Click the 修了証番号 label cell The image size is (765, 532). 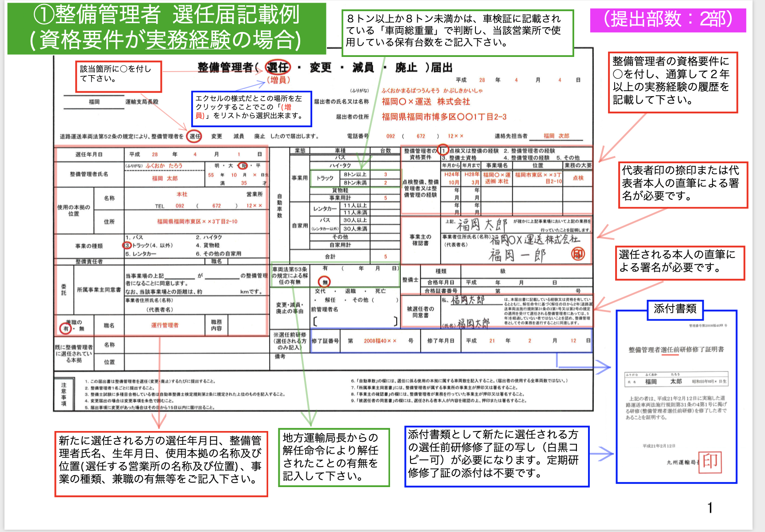click(326, 341)
